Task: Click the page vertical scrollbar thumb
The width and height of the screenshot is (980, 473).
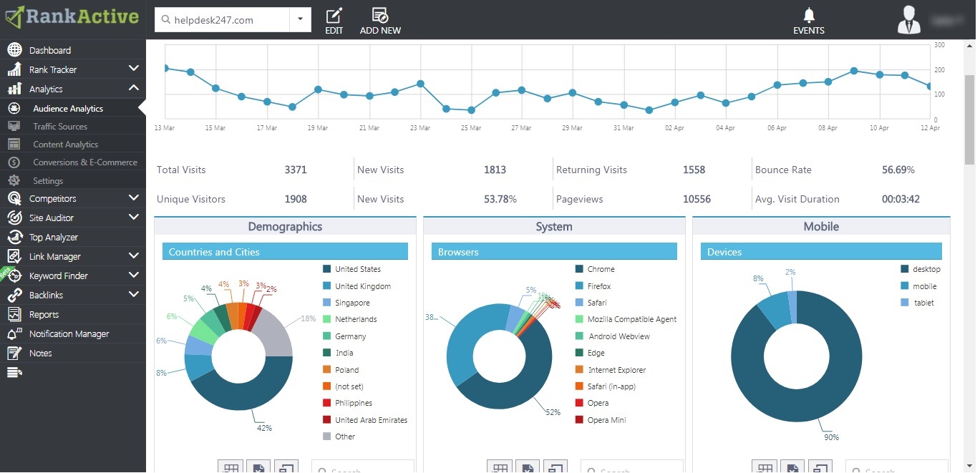Action: [970, 120]
